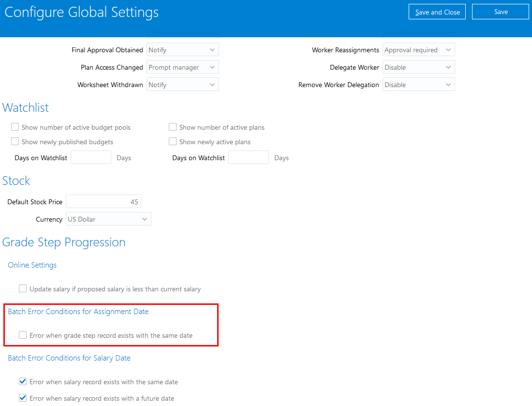Check Show newly published budgets
This screenshot has width=532, height=406.
[15, 142]
